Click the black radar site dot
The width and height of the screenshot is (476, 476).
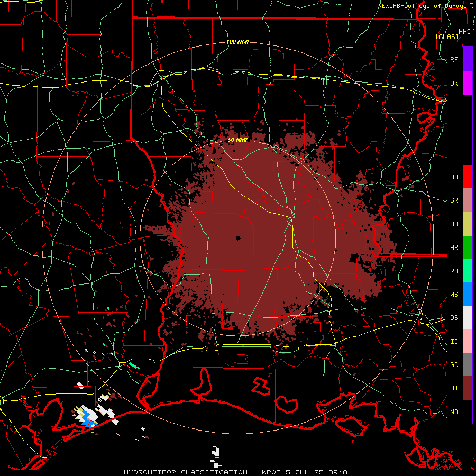tap(238, 238)
